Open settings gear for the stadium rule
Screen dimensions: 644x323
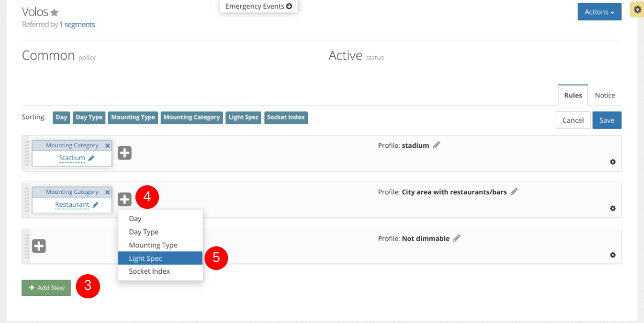tap(613, 162)
